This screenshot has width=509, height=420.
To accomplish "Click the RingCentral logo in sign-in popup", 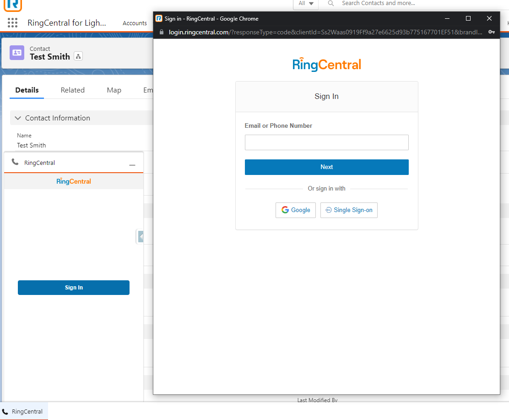I will click(326, 64).
